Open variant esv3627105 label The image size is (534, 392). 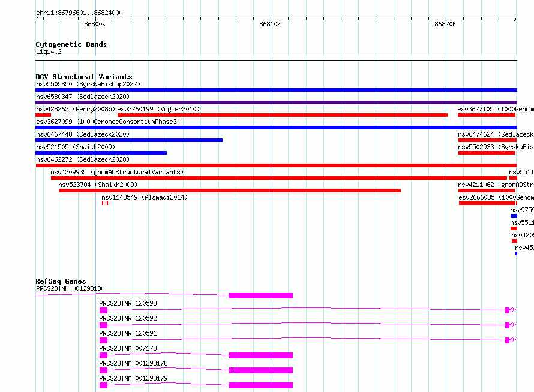pos(496,109)
